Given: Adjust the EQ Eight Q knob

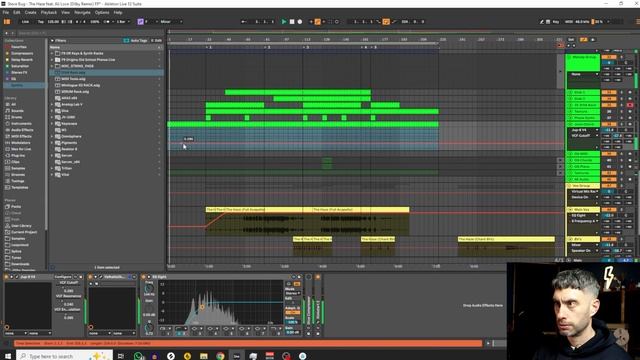Looking at the screenshot, I should pos(149,327).
